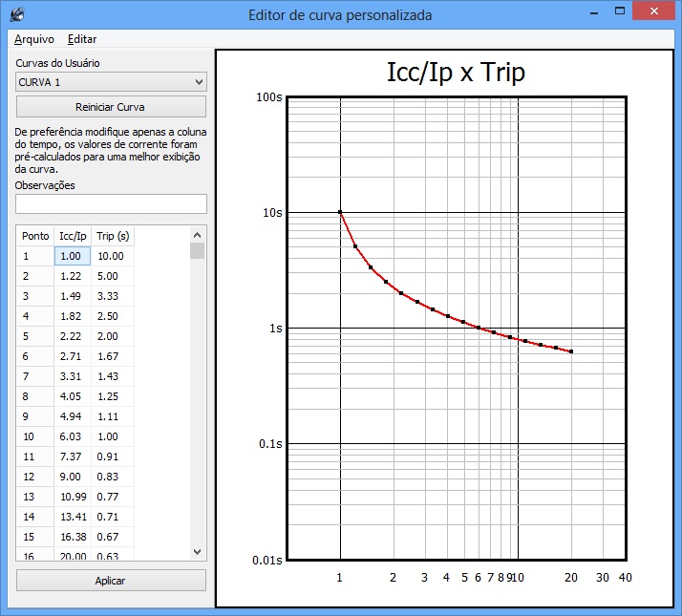The image size is (682, 616).
Task: Select Trip cell 1.43
Action: [x=113, y=376]
